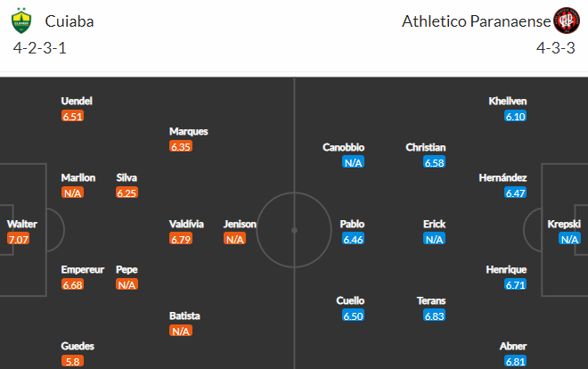Screen dimensions: 588x369
Task: Click Marllon's N/A rating badge
Action: 72,193
